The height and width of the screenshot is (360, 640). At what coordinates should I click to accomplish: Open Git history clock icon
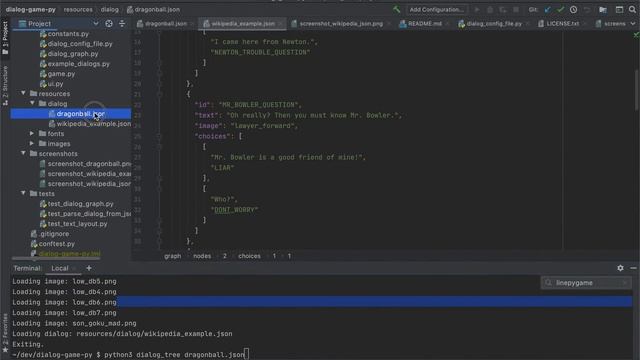573,9
